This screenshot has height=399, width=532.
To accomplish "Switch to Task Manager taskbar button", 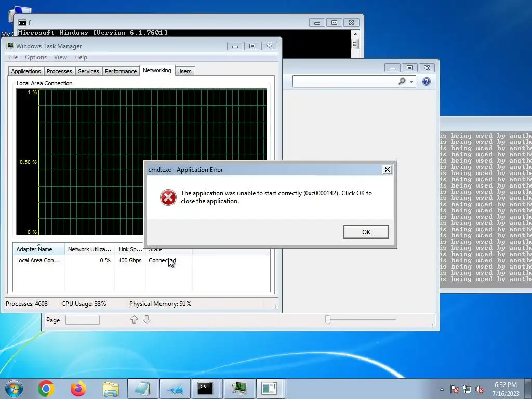I will point(239,389).
